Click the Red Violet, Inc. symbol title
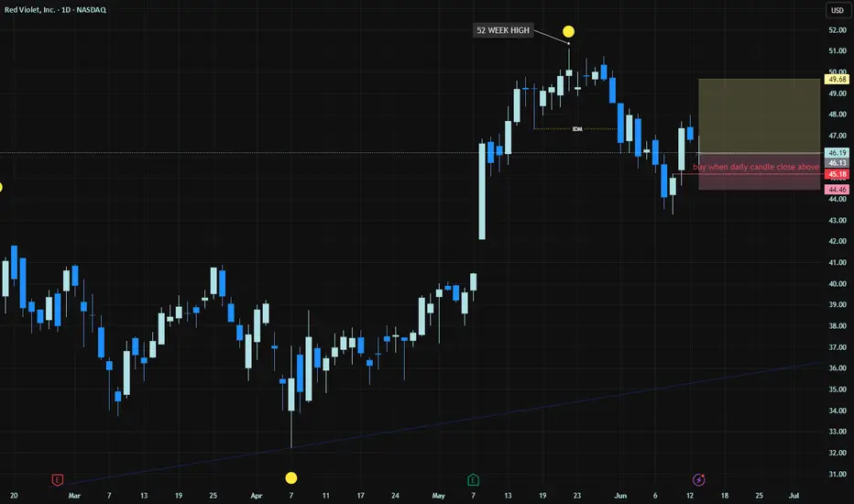The width and height of the screenshot is (854, 504). coord(55,10)
